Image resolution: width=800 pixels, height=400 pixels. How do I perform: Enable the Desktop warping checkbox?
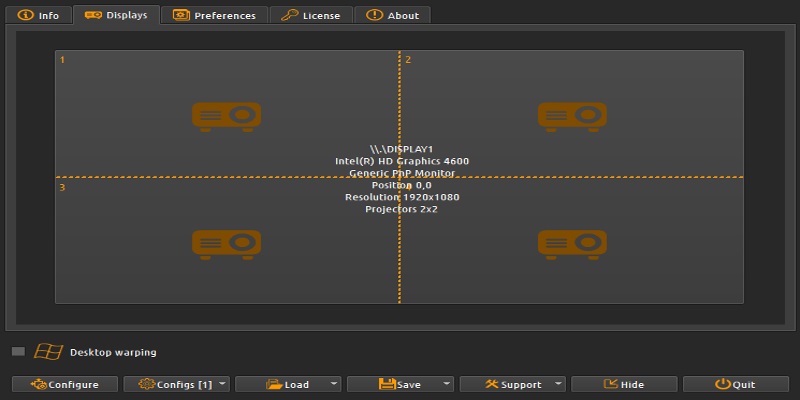(x=18, y=352)
